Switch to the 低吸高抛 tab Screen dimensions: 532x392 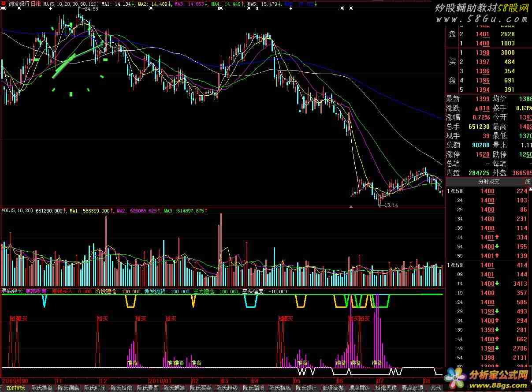pyautogui.click(x=333, y=388)
